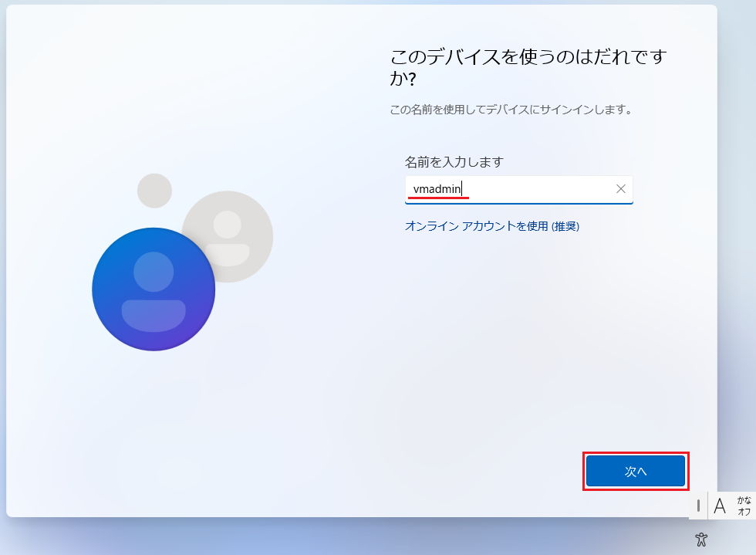Switch IME mode by clicking the A toggle

pyautogui.click(x=721, y=506)
